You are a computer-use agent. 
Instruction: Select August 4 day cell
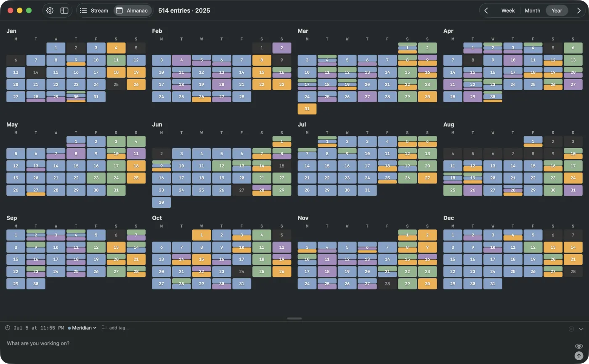(x=453, y=154)
